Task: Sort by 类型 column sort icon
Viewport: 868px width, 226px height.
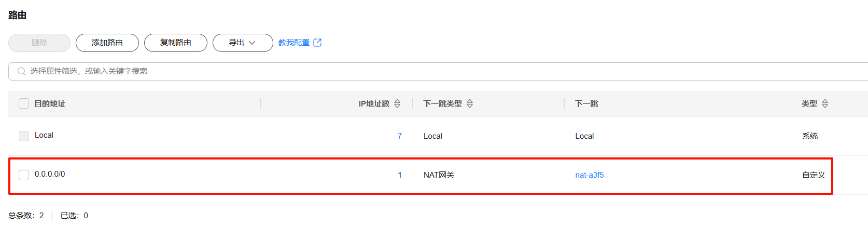Action: point(825,104)
